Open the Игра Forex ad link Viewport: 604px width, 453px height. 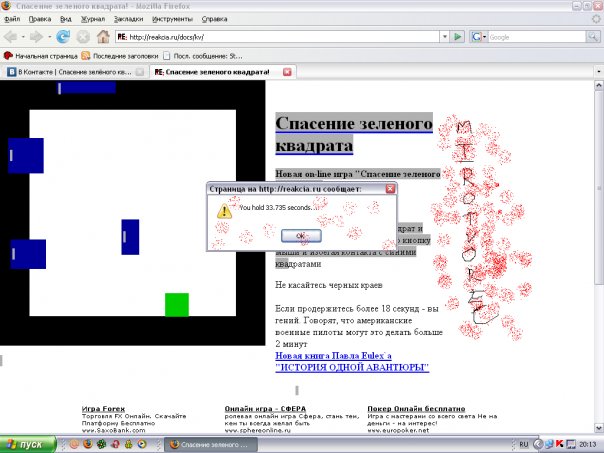pyautogui.click(x=104, y=409)
